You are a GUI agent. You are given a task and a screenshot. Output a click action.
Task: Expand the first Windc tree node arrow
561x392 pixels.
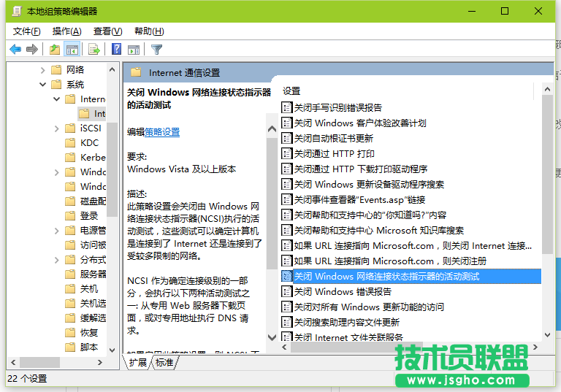point(56,172)
